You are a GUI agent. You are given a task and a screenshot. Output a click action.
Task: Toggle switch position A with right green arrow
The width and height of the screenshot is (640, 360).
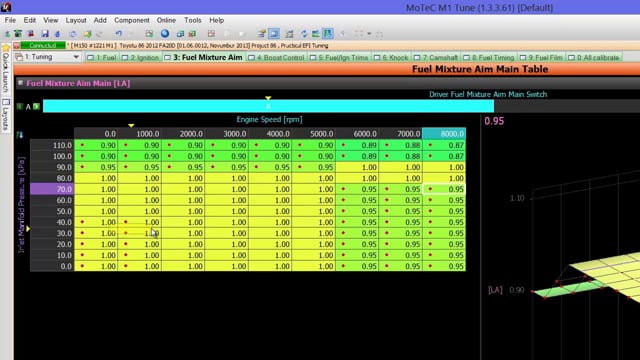37,107
